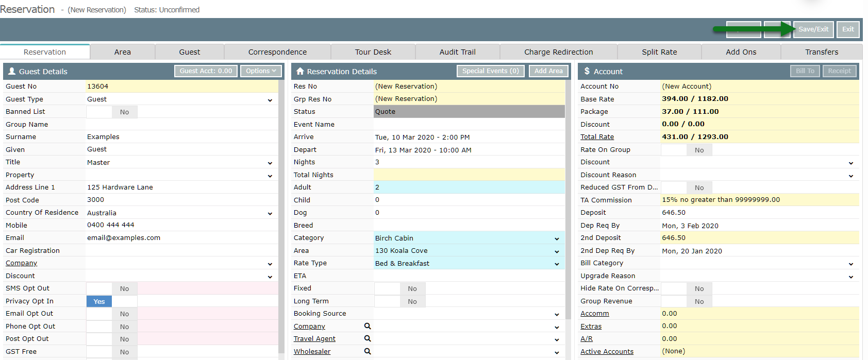Click Deposit amount field 646.50
Image resolution: width=868 pixels, height=360 pixels.
point(760,213)
